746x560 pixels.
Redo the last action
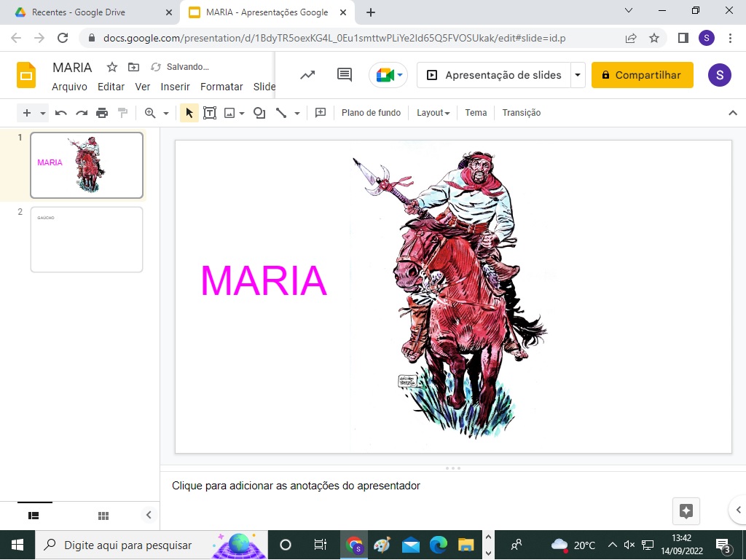pyautogui.click(x=82, y=113)
